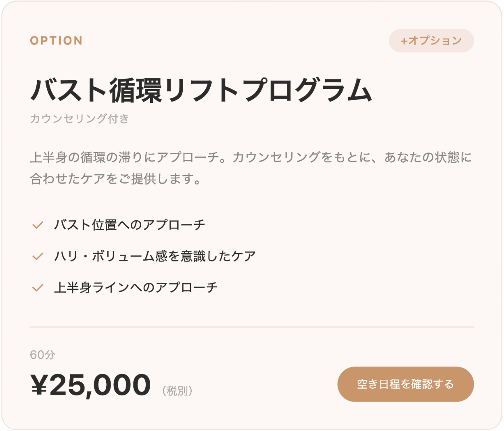Click the カウンセリング付き subtitle
Screen dimensions: 504x431
(x=79, y=119)
